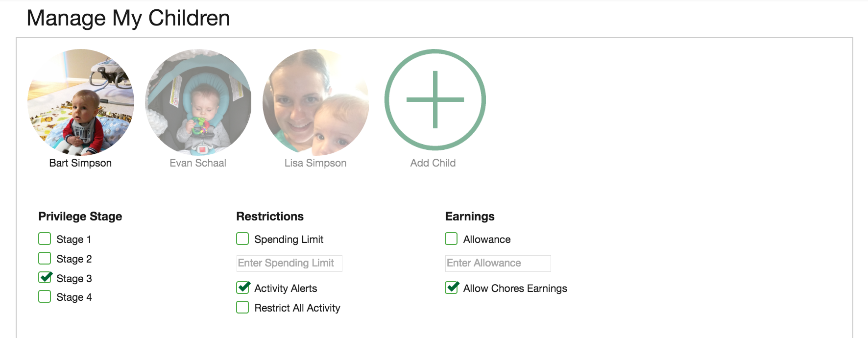
Task: Click the Bart Simpson name label
Action: point(80,163)
